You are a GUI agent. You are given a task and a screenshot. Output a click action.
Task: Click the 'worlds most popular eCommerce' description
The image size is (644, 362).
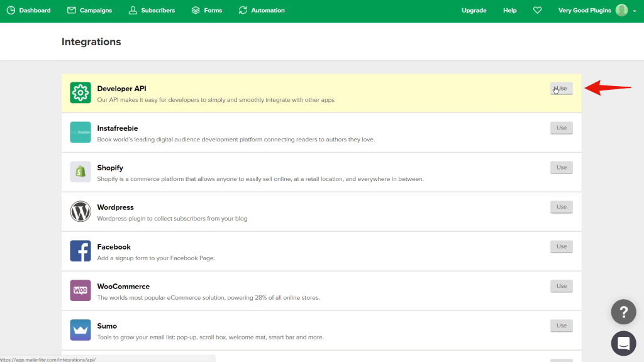(x=208, y=297)
